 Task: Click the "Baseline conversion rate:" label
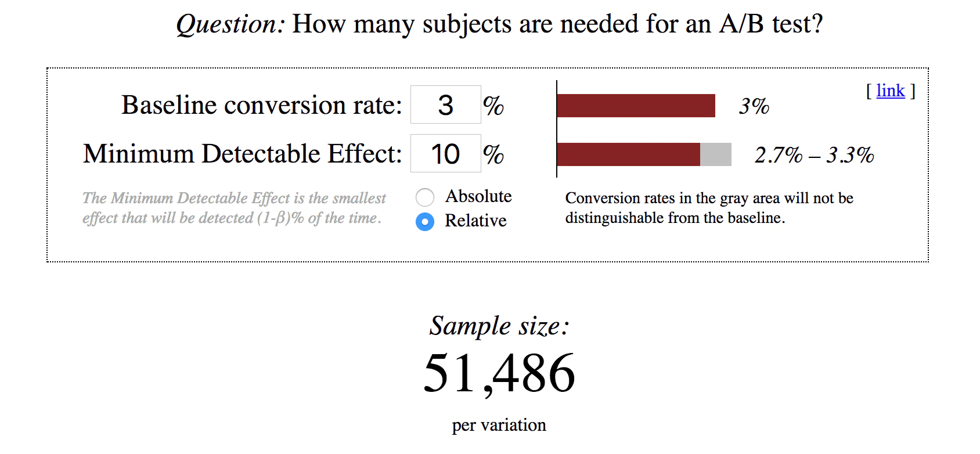(x=261, y=105)
